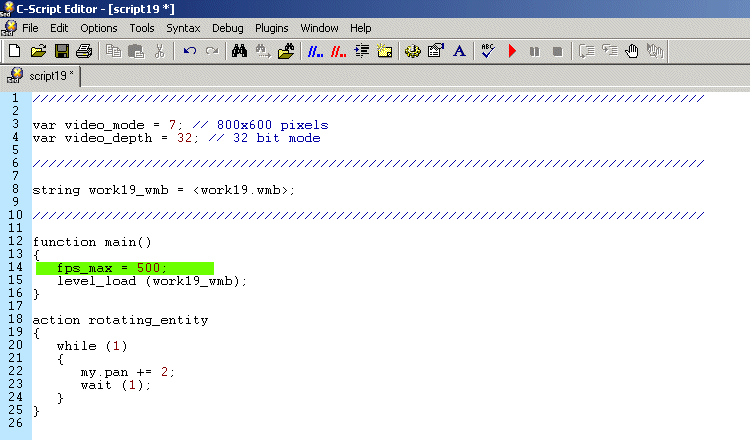Click the New file toolbar icon
The width and height of the screenshot is (750, 440).
14,50
